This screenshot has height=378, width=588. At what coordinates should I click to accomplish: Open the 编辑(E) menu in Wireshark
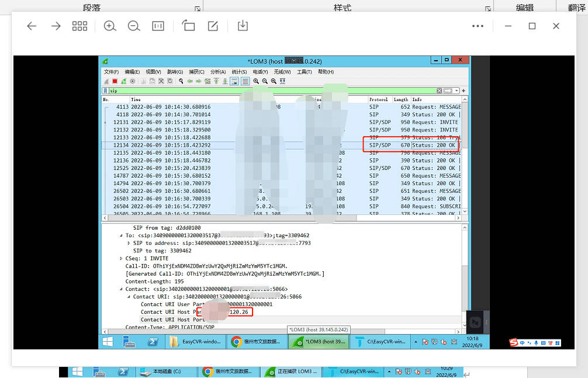tap(132, 72)
